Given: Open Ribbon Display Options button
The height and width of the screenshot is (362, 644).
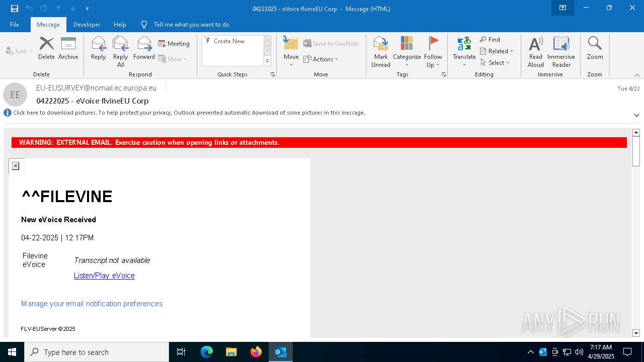Looking at the screenshot, I should pyautogui.click(x=562, y=8).
